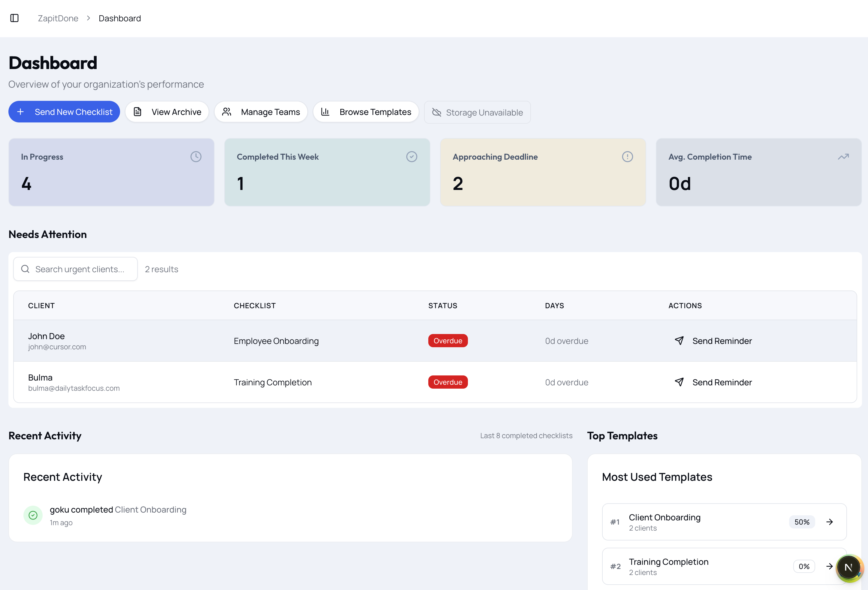Click the Manage Teams button
The width and height of the screenshot is (868, 590).
[x=261, y=112]
